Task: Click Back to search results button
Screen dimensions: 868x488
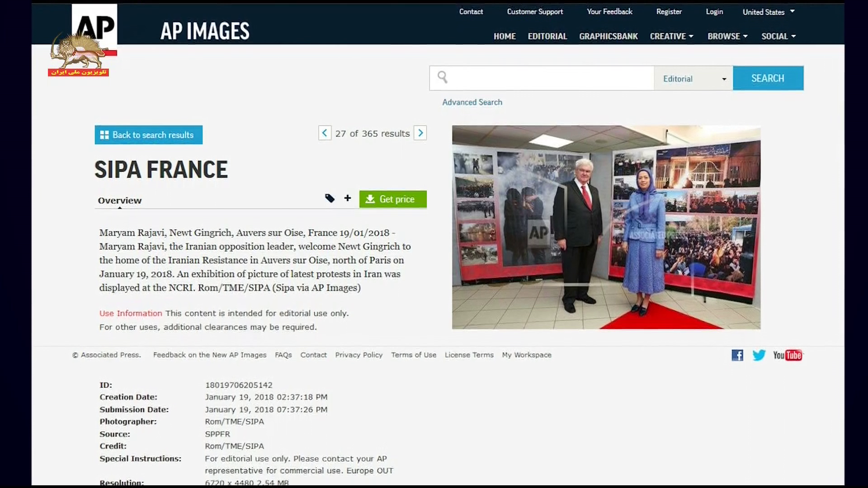Action: pos(149,135)
